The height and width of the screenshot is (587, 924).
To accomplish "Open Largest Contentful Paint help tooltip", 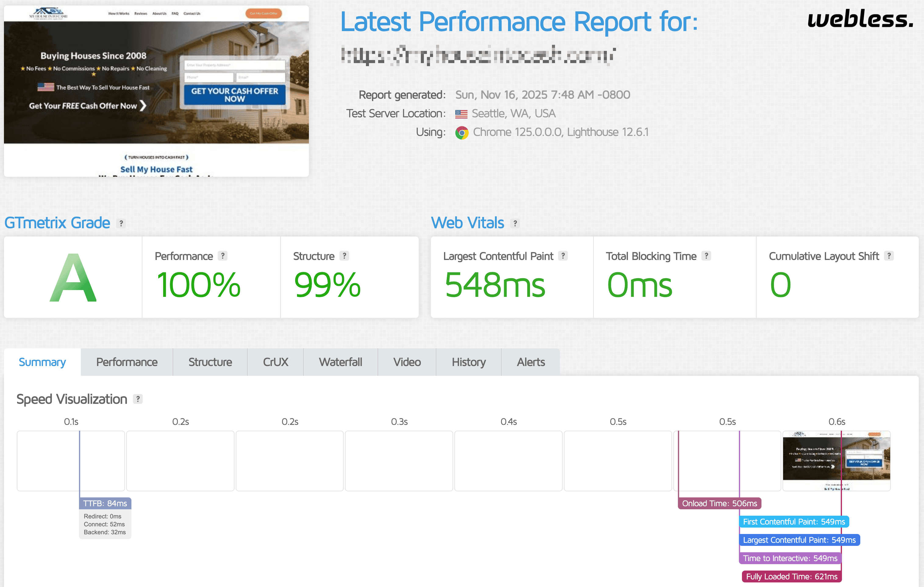I will pos(563,256).
